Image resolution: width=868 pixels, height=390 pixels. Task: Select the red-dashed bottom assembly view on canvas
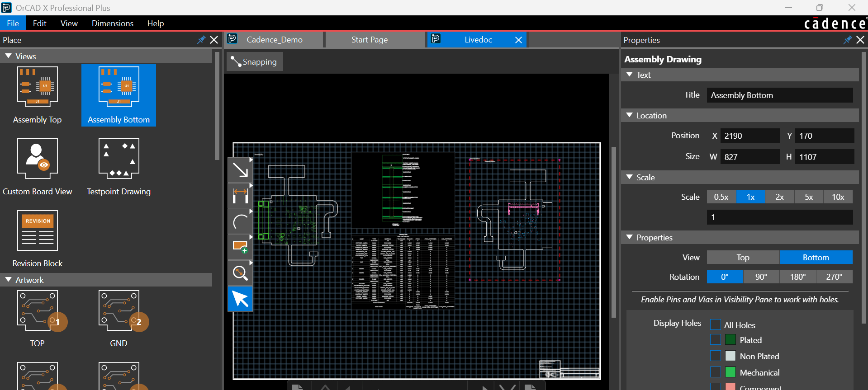click(x=515, y=220)
